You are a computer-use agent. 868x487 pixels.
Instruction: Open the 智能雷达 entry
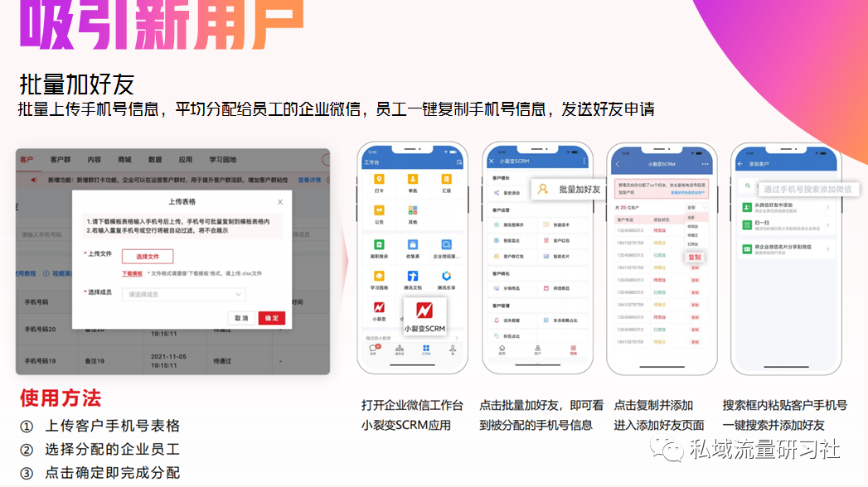coord(507,240)
